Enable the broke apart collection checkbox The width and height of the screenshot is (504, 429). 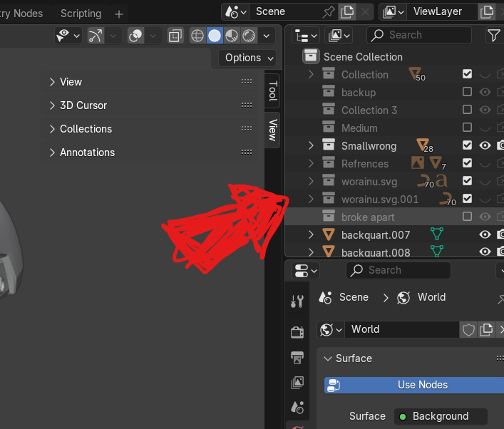[x=467, y=216]
